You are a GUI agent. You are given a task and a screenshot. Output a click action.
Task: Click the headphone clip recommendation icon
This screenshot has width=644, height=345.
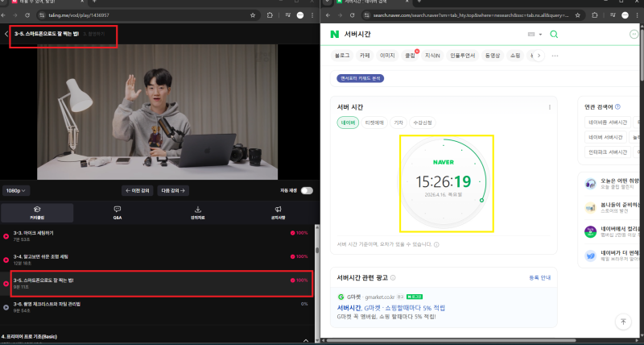590,184
